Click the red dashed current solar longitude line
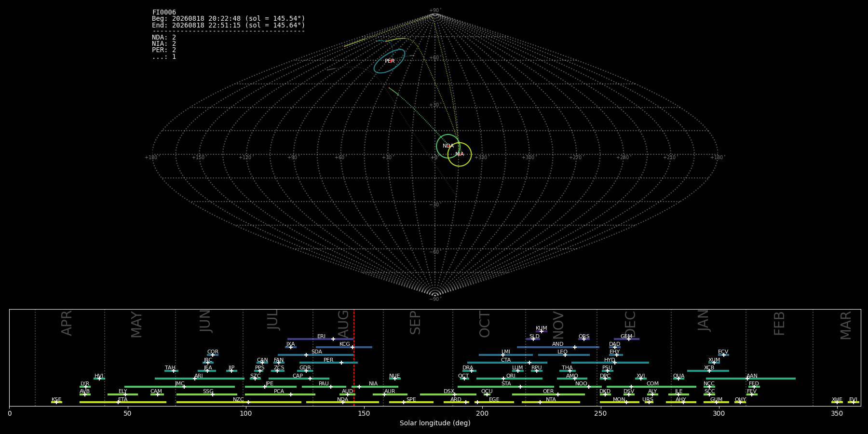The width and height of the screenshot is (868, 434). click(354, 357)
